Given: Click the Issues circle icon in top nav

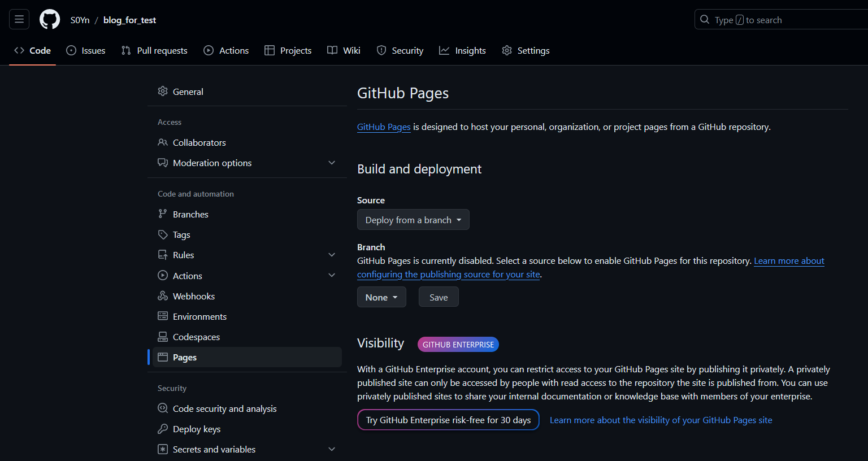Looking at the screenshot, I should 71,50.
